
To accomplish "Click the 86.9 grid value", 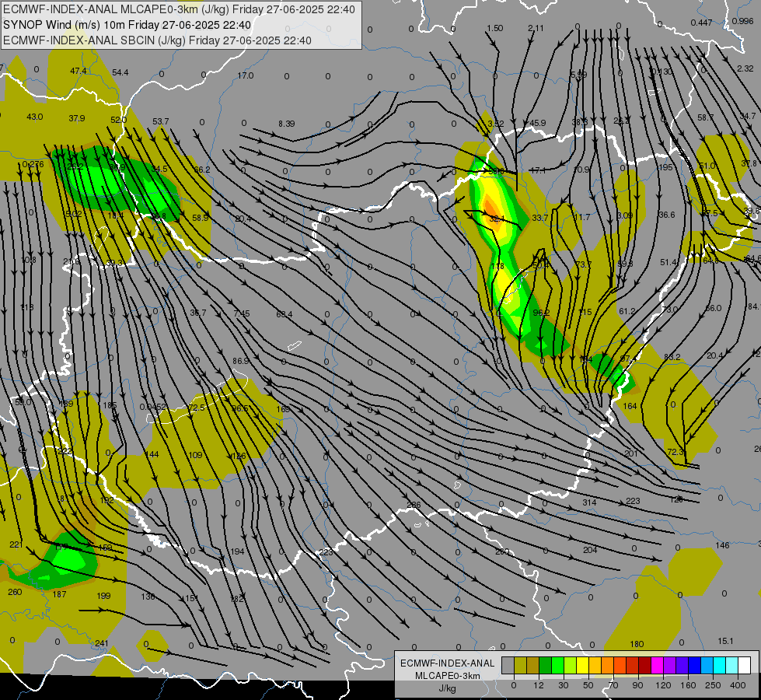I will [x=241, y=361].
